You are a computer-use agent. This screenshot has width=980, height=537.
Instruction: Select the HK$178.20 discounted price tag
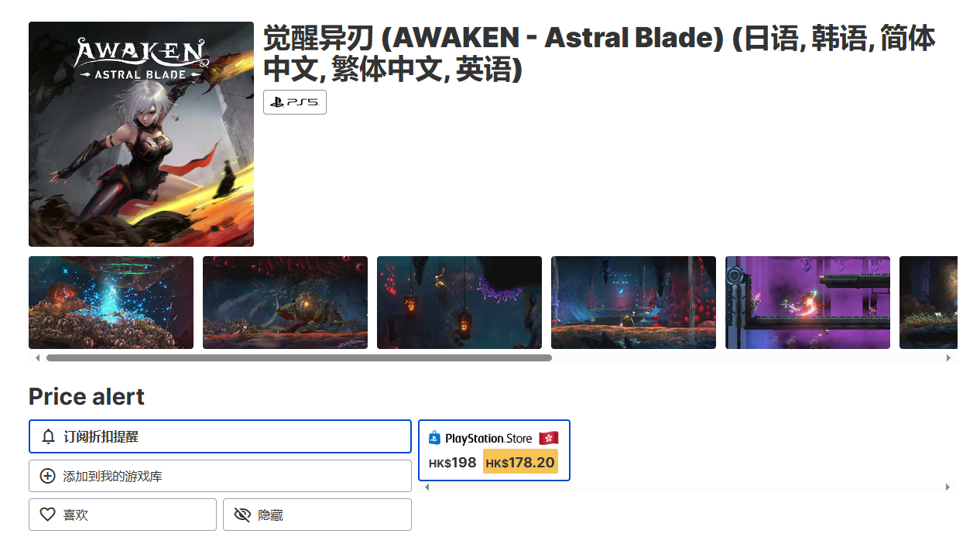[520, 462]
